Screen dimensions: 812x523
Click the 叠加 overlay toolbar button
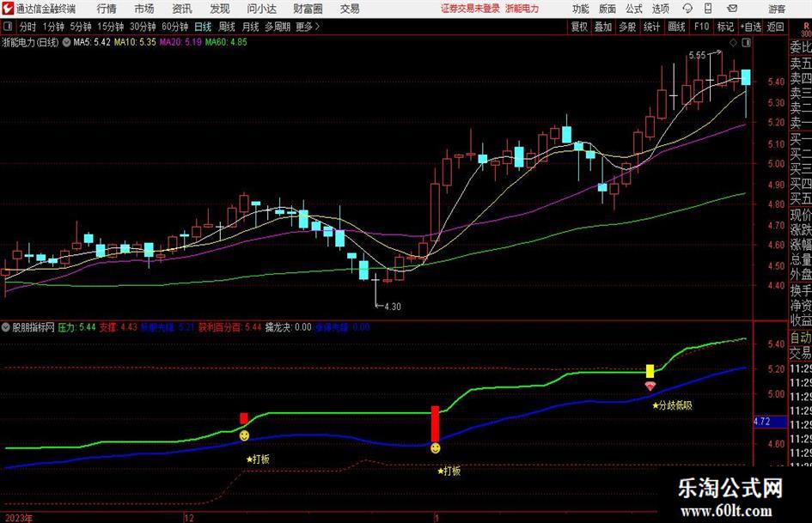tap(603, 27)
